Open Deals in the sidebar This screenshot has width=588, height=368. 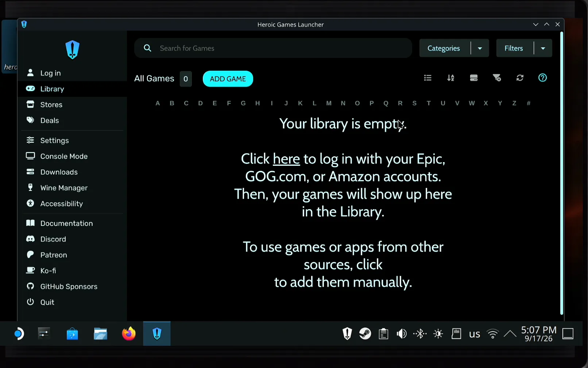[x=72, y=120]
